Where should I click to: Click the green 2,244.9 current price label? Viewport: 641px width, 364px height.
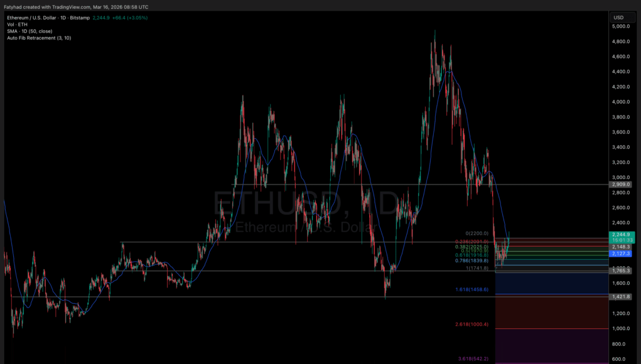pyautogui.click(x=620, y=234)
